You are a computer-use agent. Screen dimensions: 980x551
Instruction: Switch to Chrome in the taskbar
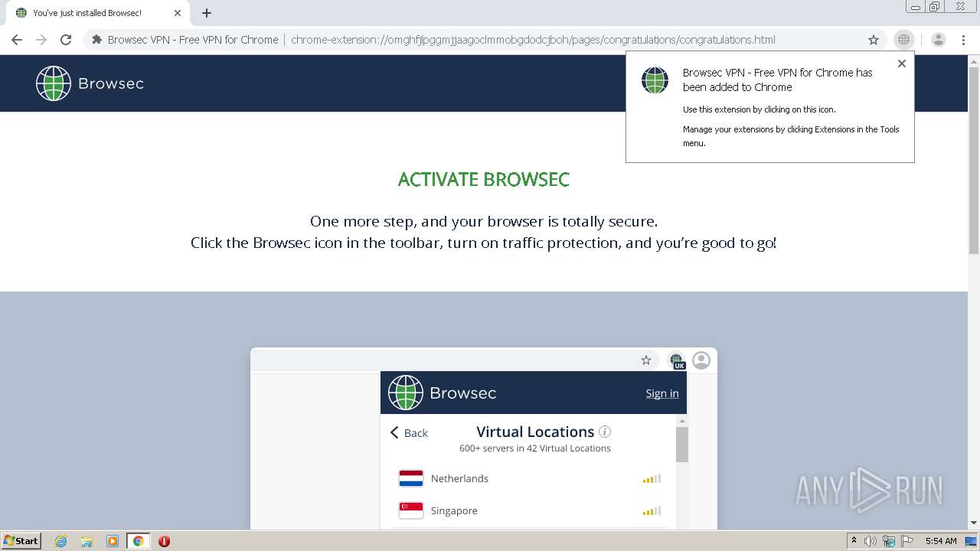pos(139,541)
